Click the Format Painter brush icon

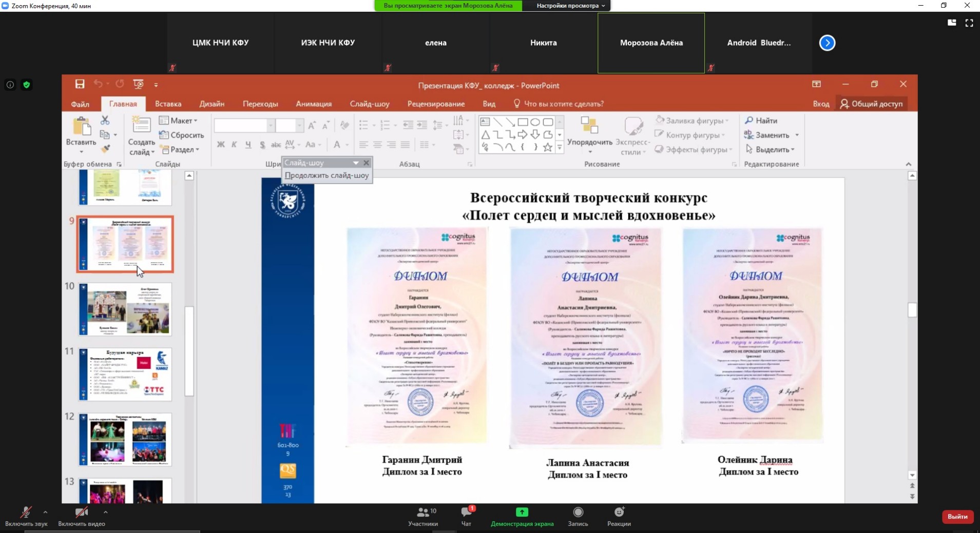(105, 149)
